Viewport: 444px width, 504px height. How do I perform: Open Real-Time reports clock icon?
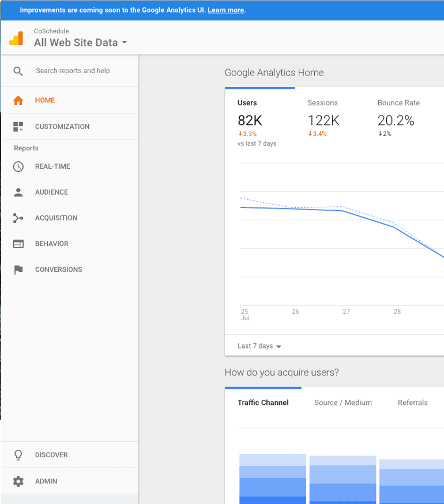18,166
